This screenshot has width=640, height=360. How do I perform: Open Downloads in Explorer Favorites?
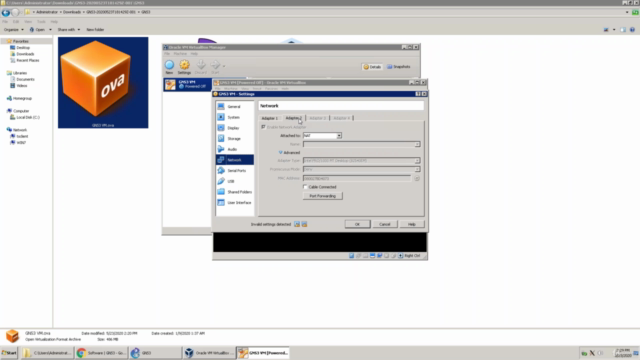[x=25, y=54]
